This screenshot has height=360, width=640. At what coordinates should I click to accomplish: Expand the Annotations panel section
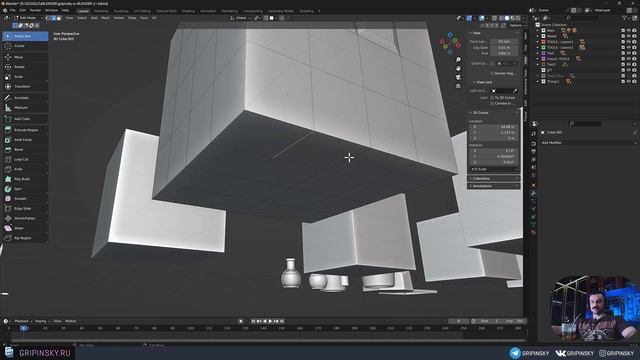(493, 186)
